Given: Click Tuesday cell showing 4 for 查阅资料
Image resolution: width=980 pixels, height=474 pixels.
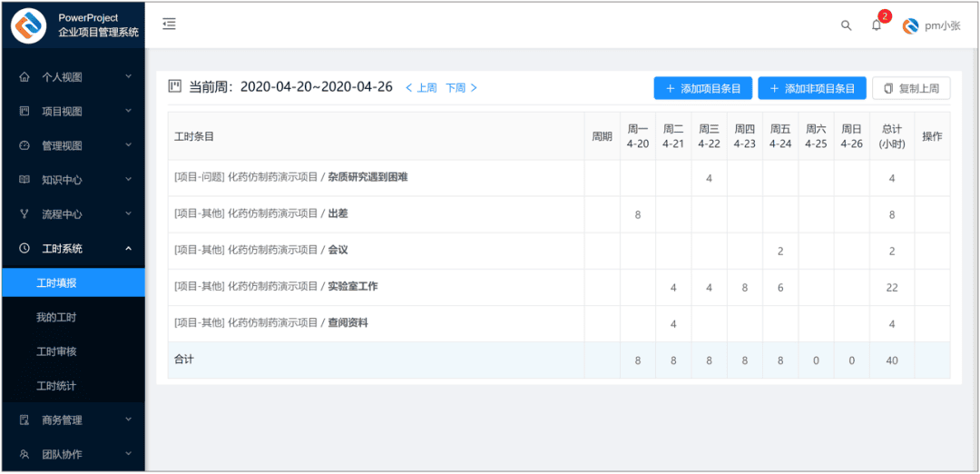Looking at the screenshot, I should pyautogui.click(x=673, y=324).
